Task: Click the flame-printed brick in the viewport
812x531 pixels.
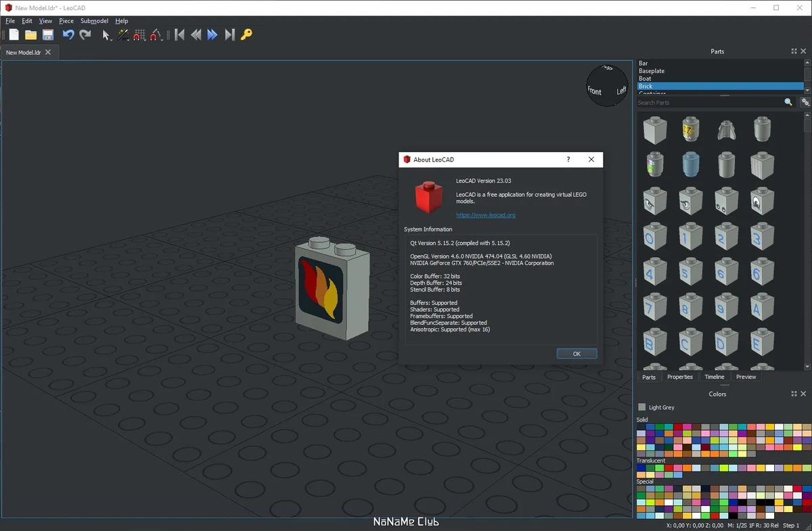Action: pyautogui.click(x=334, y=289)
